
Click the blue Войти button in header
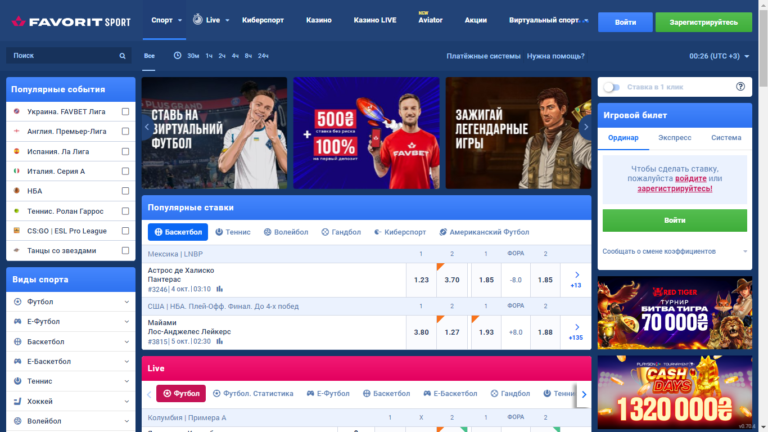[625, 22]
